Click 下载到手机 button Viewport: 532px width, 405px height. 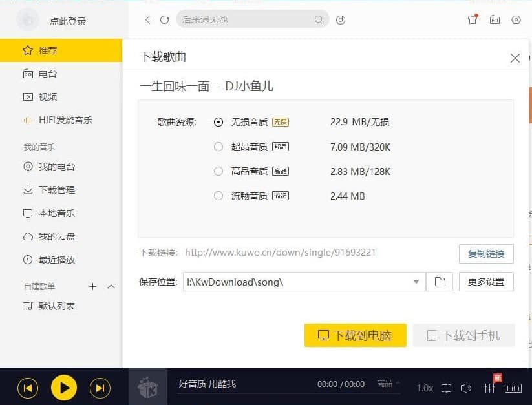(x=464, y=335)
